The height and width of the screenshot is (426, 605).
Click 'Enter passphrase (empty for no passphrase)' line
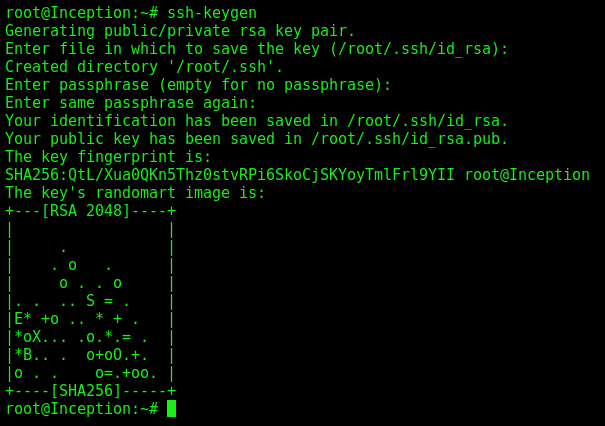coord(198,85)
